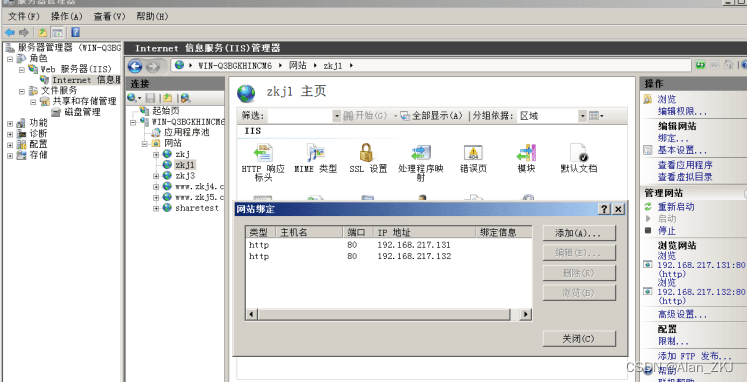Click the 停止 stop action
The height and width of the screenshot is (383, 748).
(666, 231)
